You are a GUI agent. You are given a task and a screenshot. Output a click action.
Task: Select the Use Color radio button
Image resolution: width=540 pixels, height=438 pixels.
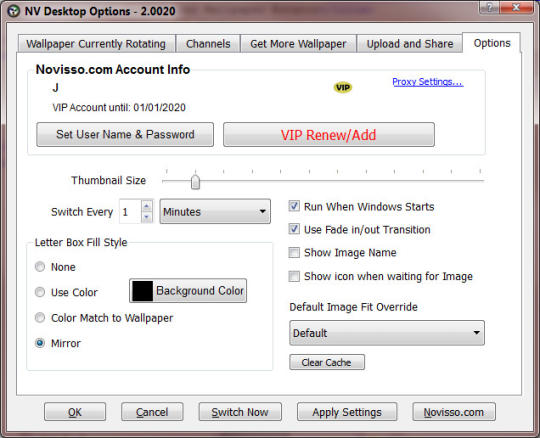(40, 292)
